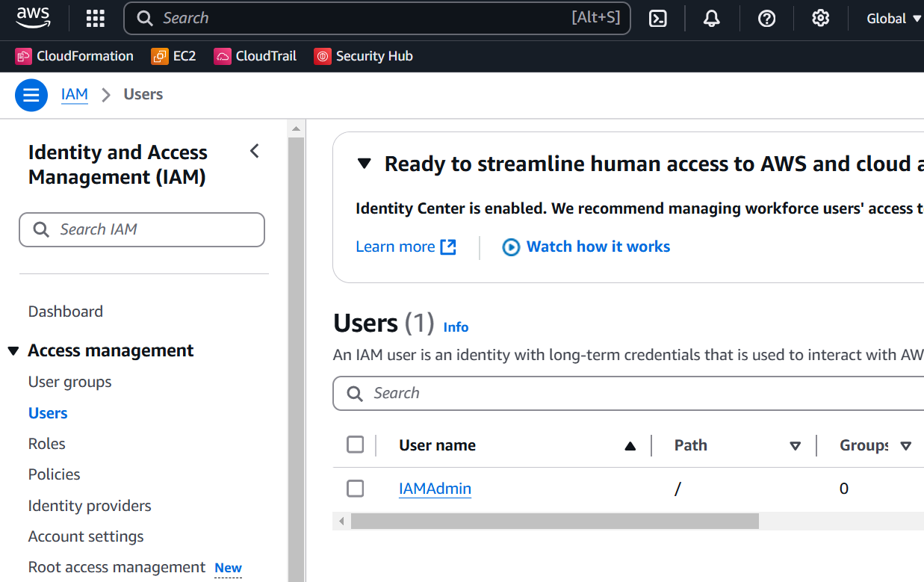The height and width of the screenshot is (582, 924).
Task: Open Policies in the sidebar
Action: 55,474
